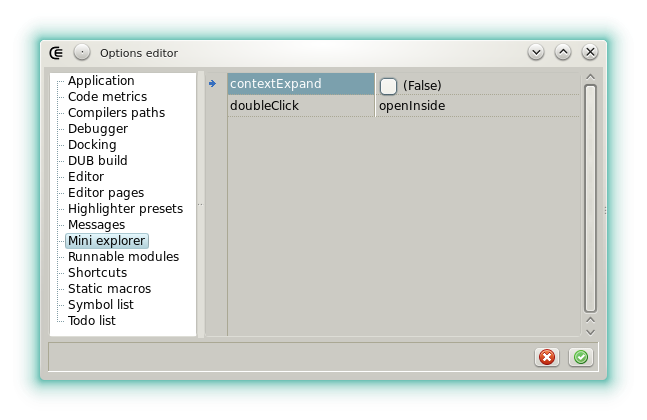Go to DUB build options
This screenshot has width=647, height=420.
(97, 161)
